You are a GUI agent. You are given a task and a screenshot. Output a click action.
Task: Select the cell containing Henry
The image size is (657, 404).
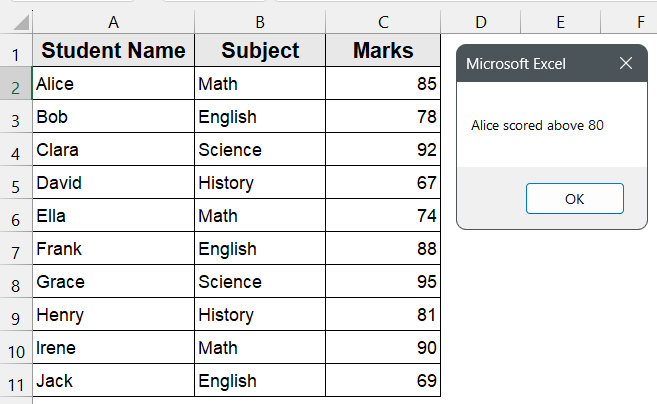(113, 315)
